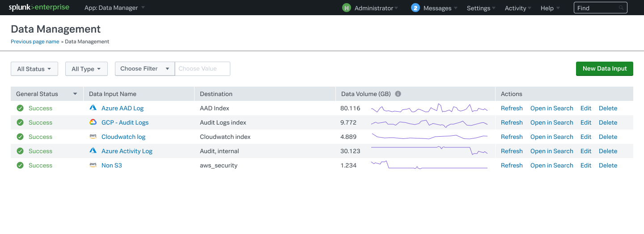Open the Help menu
The width and height of the screenshot is (644, 234).
[x=550, y=8]
